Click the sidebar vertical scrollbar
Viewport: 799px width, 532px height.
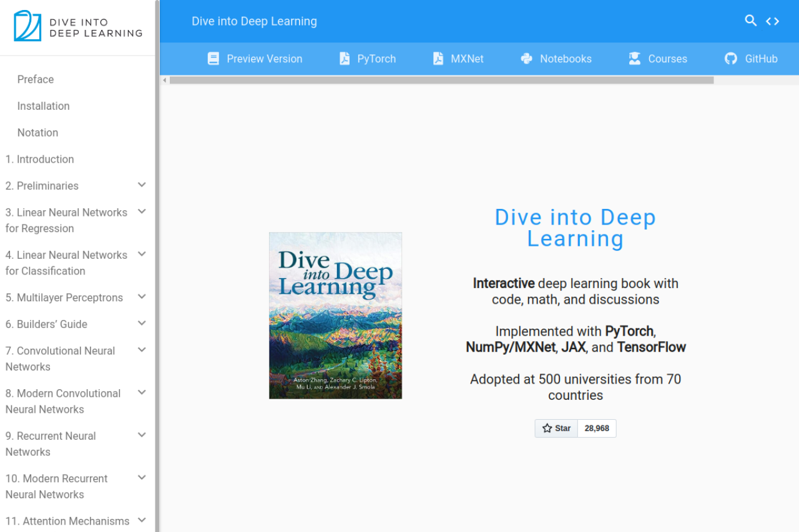(x=157, y=266)
